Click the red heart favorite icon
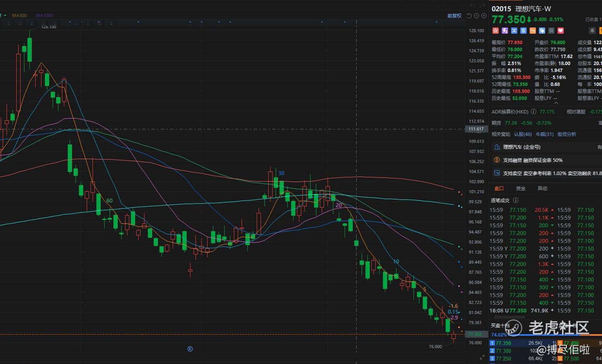This screenshot has height=364, width=602. 561,31
